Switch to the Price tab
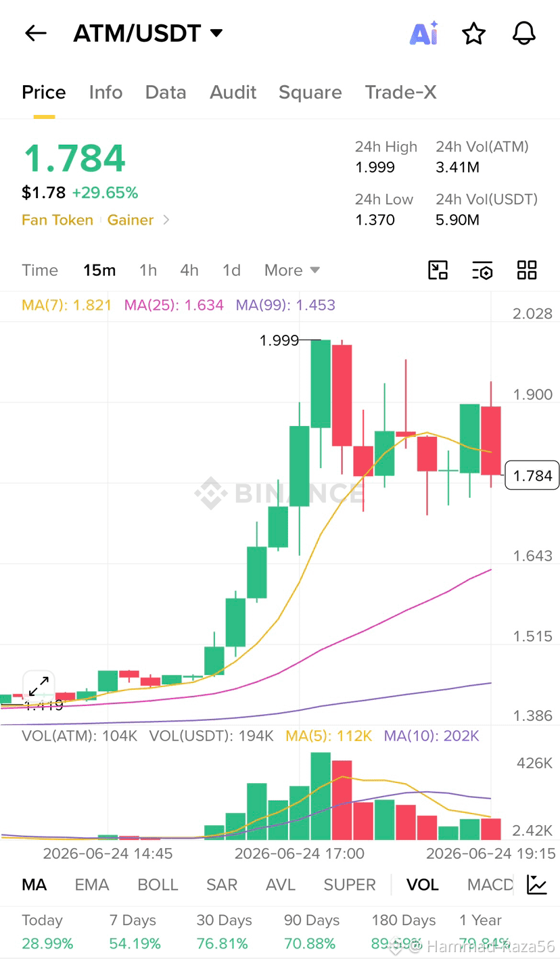This screenshot has width=560, height=963. click(x=44, y=93)
